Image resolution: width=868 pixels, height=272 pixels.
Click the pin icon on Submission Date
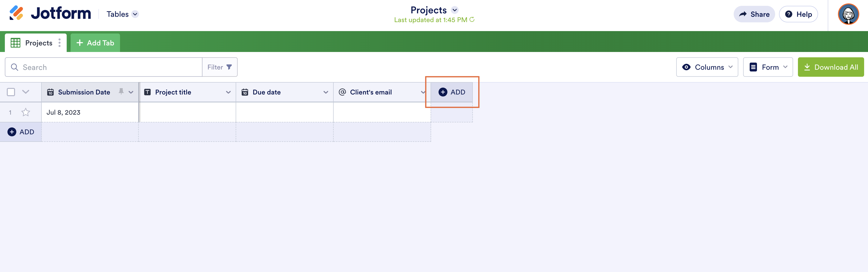[121, 92]
